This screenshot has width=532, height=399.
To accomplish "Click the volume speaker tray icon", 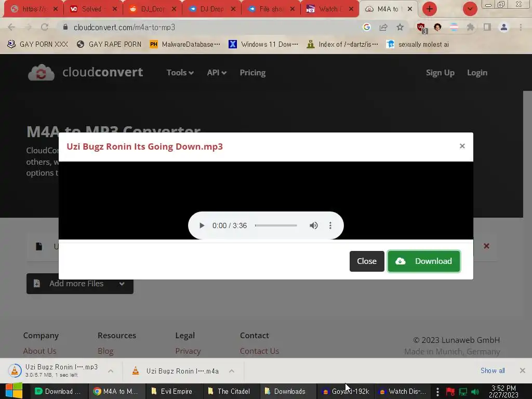I will click(x=475, y=392).
